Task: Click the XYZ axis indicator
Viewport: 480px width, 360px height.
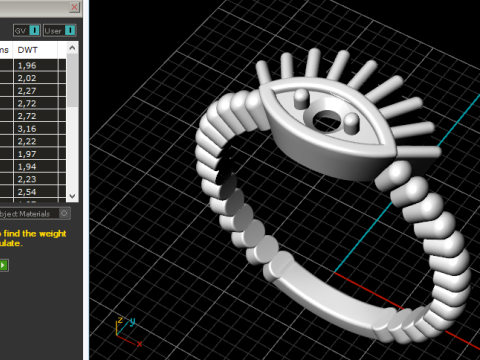Action: (129, 332)
